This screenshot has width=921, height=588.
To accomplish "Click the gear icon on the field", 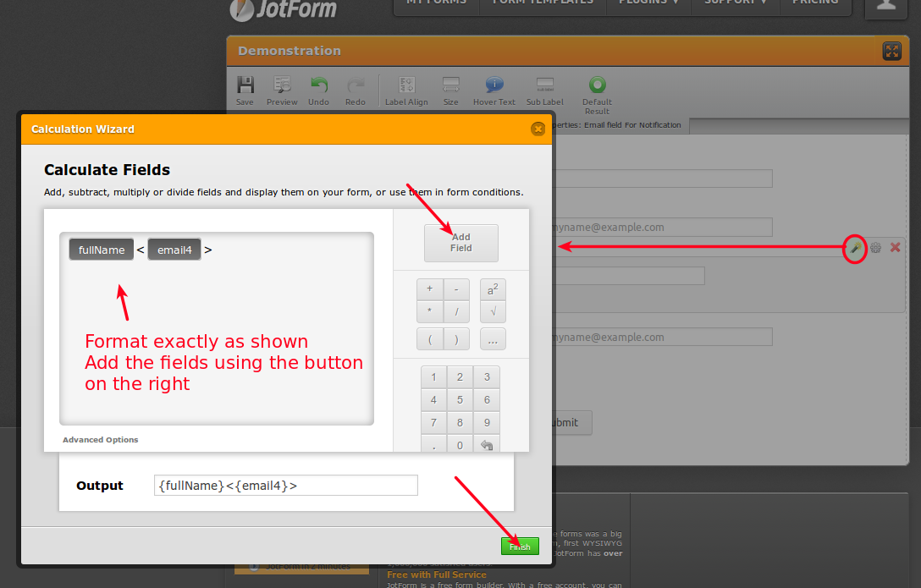I will (x=875, y=248).
